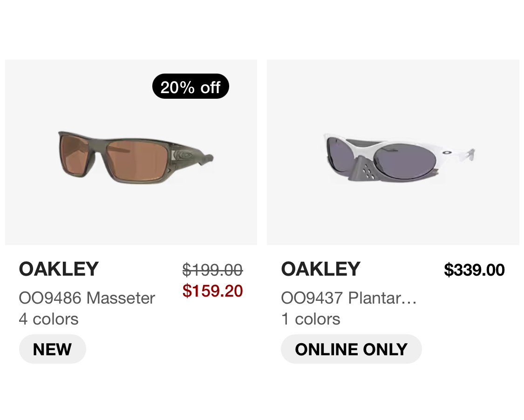Click the Oakley logo on the white temple arm
This screenshot has height=420, width=524.
click(x=448, y=152)
